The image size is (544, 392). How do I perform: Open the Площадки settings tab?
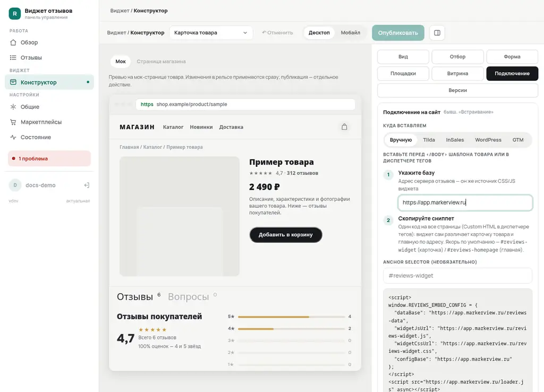pyautogui.click(x=403, y=73)
